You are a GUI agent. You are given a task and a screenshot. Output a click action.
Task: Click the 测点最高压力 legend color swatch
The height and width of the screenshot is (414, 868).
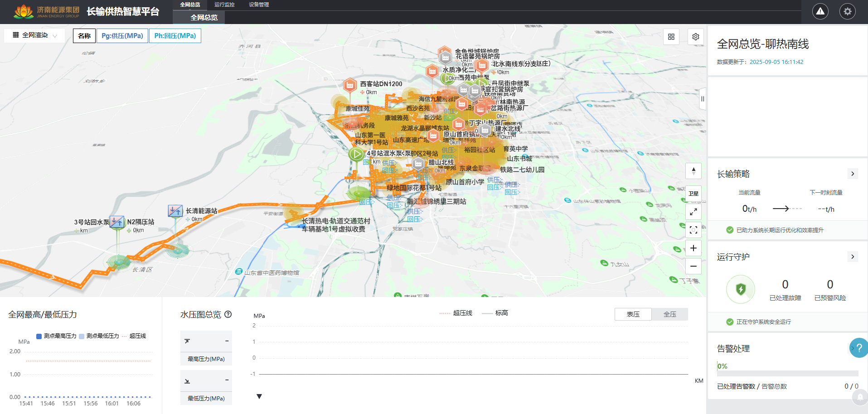(39, 336)
